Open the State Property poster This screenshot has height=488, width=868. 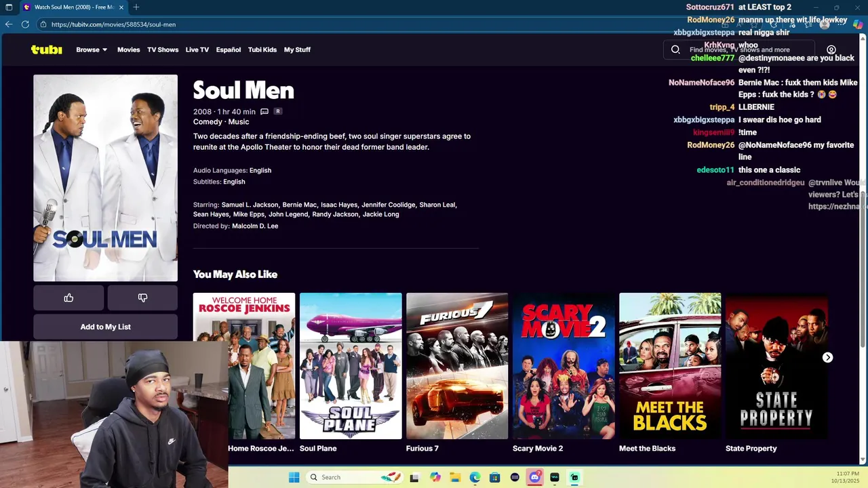(x=776, y=366)
